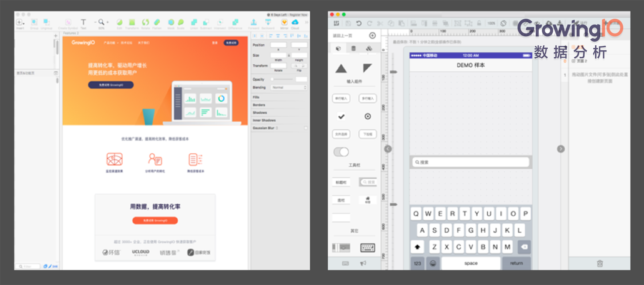Switch to the first cube component tab
The width and height of the screenshot is (644, 285).
[x=338, y=49]
